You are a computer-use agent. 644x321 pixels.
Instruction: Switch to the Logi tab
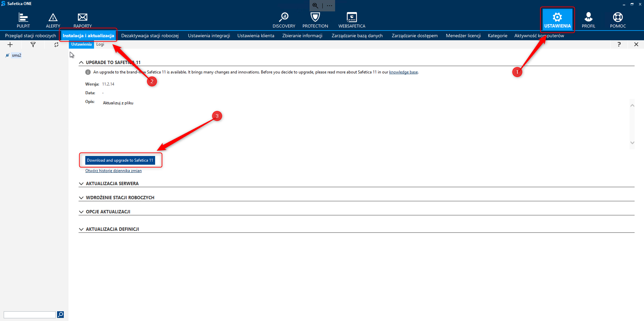coord(100,44)
